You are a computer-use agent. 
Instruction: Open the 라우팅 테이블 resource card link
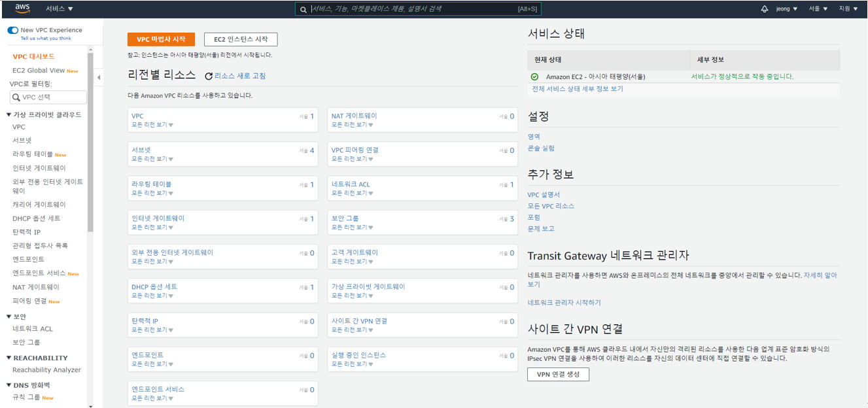click(152, 184)
